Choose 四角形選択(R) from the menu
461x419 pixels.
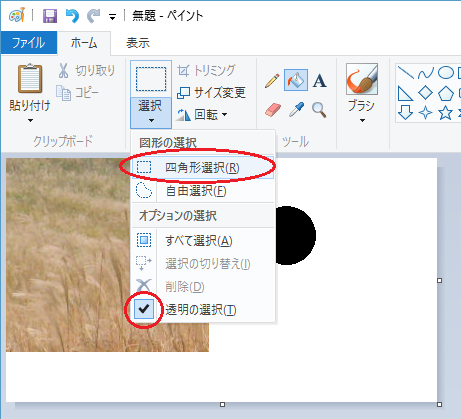pos(203,168)
